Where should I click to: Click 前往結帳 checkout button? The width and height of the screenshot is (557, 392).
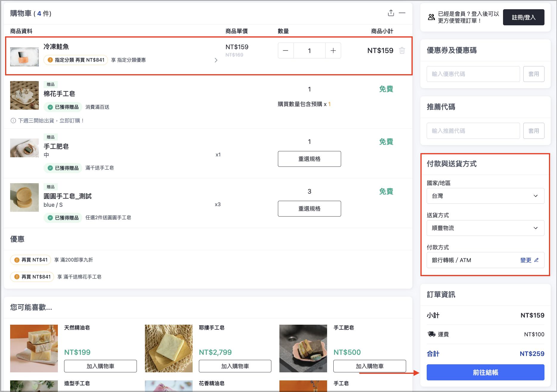tap(485, 372)
